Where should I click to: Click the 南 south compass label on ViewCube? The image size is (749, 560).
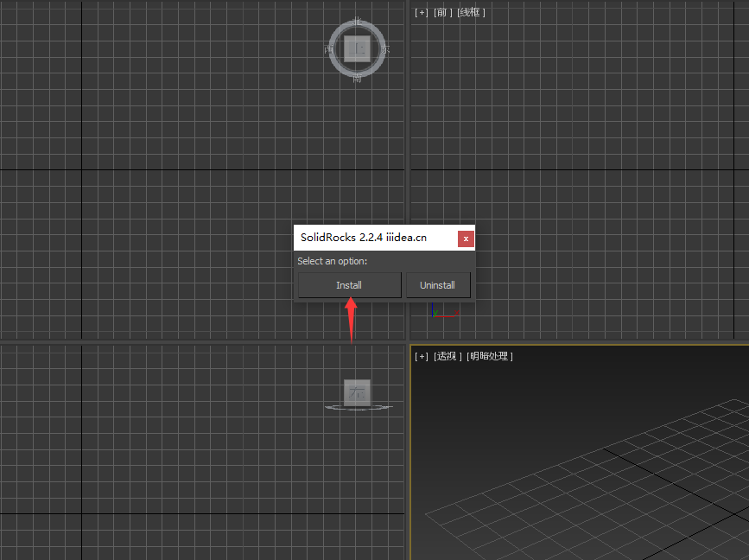(x=358, y=78)
